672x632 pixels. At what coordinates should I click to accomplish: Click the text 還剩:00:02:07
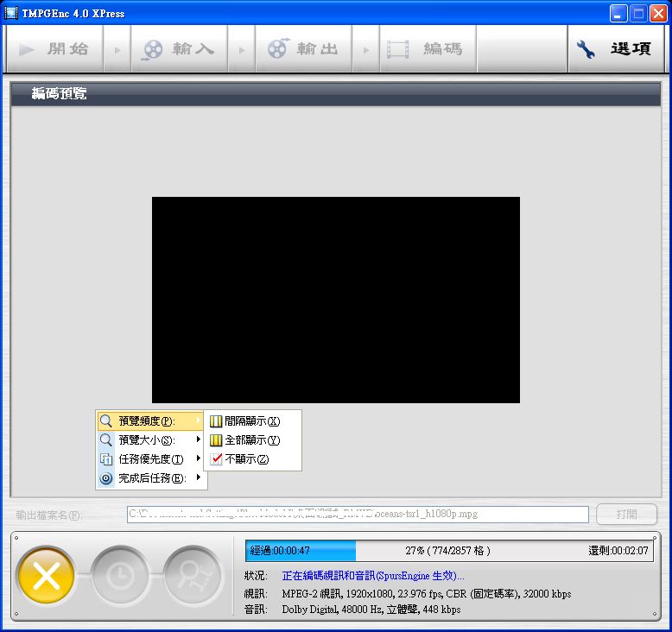coord(618,551)
